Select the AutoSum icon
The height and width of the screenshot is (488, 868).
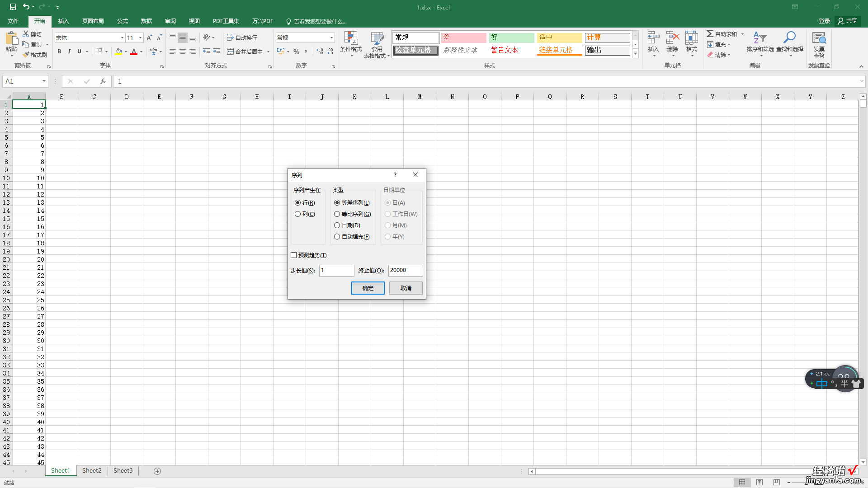click(710, 33)
